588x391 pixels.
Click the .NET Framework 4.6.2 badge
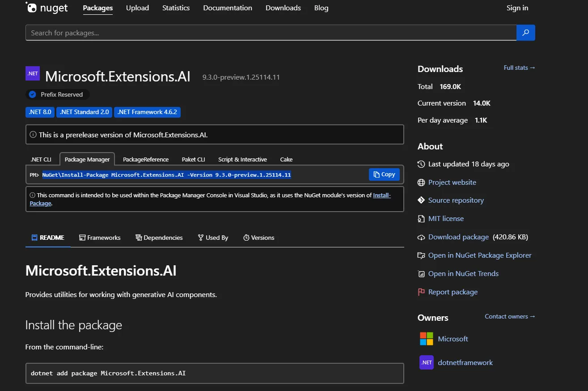(x=148, y=112)
